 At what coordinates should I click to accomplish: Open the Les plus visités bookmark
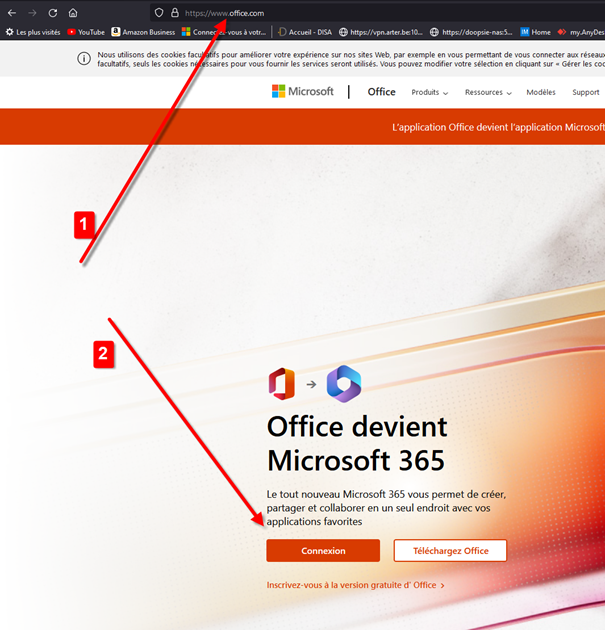click(x=33, y=32)
